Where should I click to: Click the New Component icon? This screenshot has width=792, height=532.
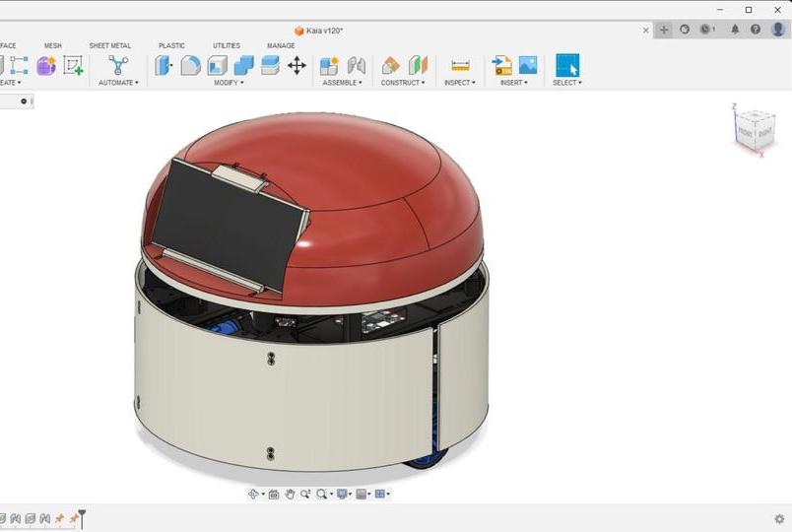coord(329,66)
